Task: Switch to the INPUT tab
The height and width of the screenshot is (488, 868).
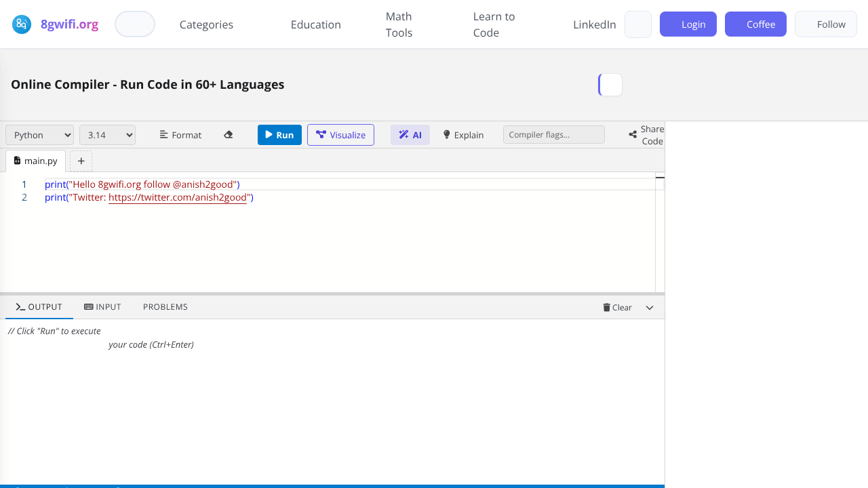Action: click(x=102, y=307)
